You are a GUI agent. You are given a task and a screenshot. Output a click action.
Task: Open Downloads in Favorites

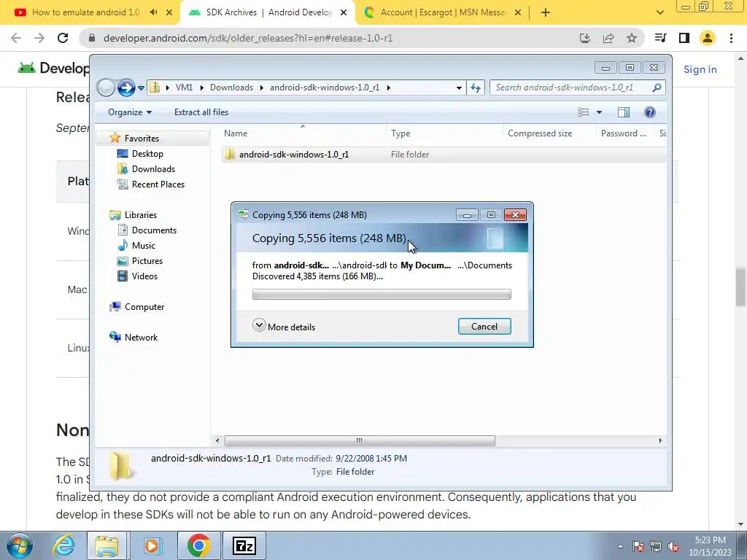point(153,168)
